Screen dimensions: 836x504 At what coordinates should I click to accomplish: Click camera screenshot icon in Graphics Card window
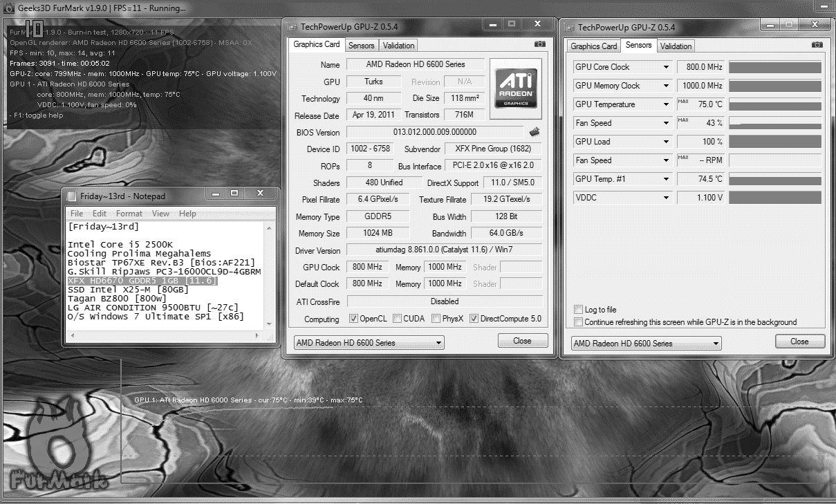[x=539, y=44]
